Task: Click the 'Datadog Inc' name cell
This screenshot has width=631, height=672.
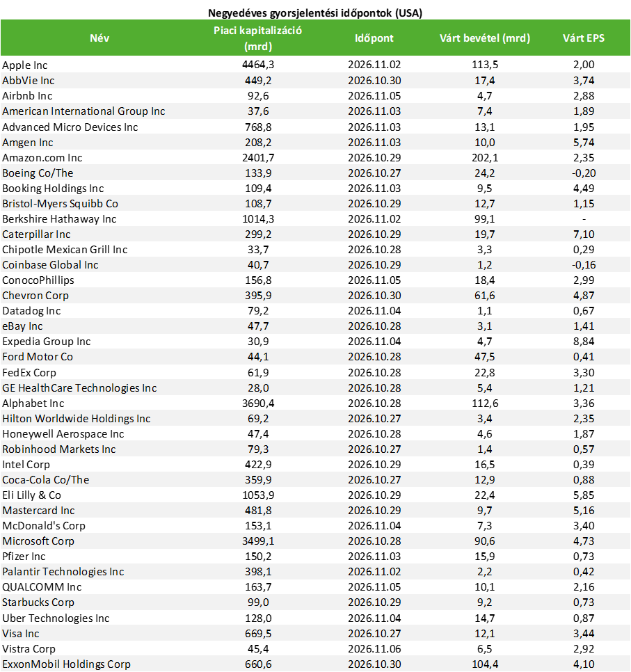Action: click(x=31, y=311)
